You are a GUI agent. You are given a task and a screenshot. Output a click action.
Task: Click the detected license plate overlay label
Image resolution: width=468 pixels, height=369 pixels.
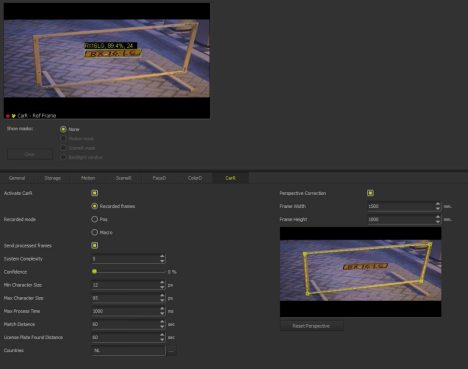110,46
